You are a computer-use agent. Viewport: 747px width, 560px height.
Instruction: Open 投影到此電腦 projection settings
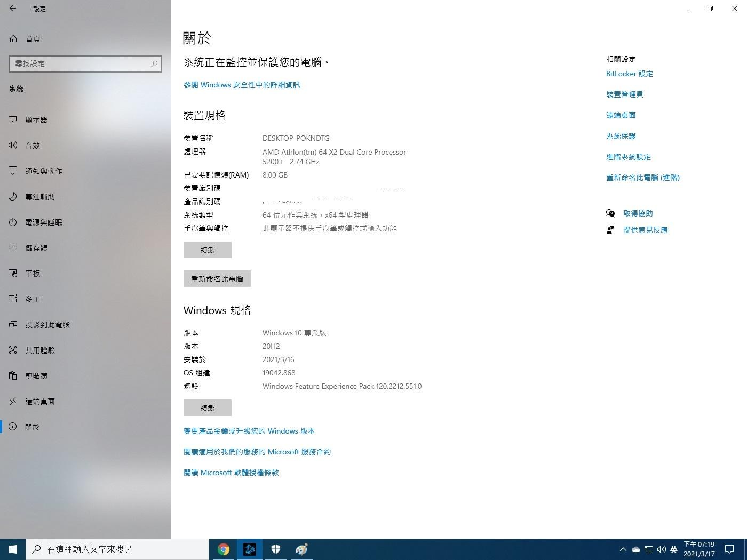48,324
